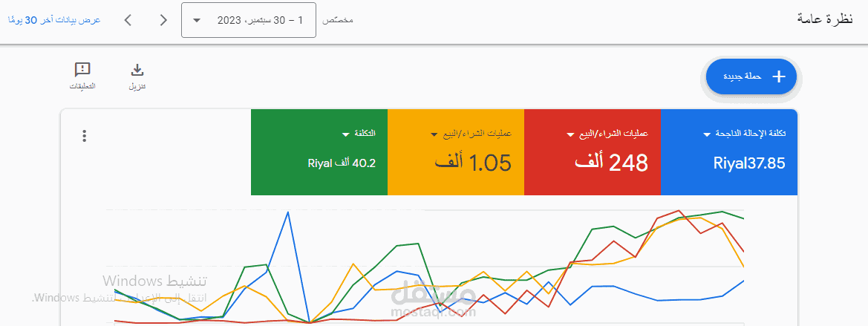Expand the yellow عمليات الشراء/البيع metric dropdown
Screen dimensions: 868x326
(434, 134)
